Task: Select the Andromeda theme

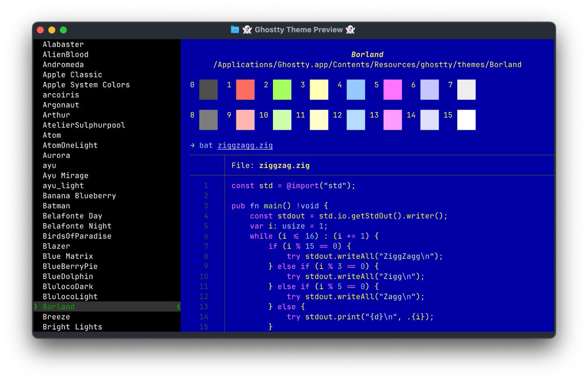Action: pos(63,65)
